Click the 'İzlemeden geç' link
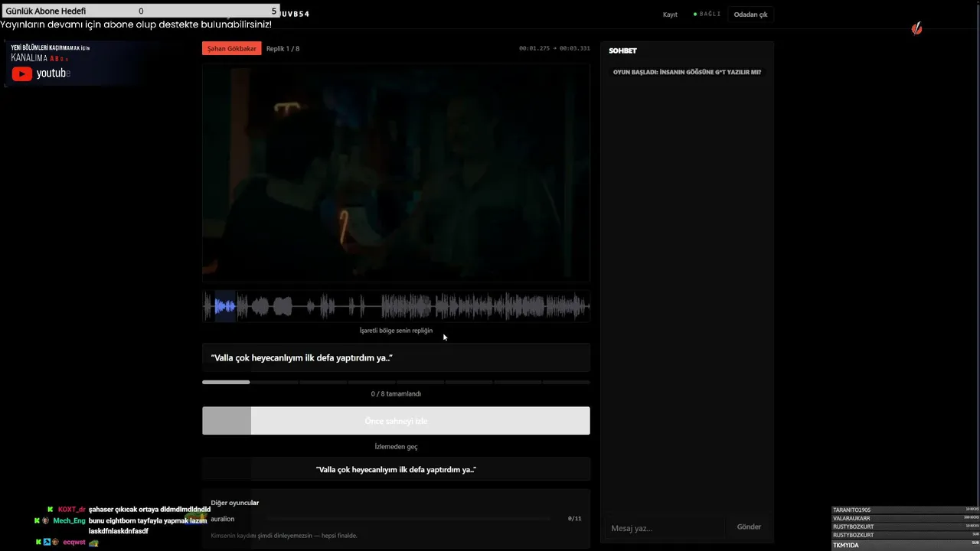The image size is (980, 551). [x=396, y=447]
